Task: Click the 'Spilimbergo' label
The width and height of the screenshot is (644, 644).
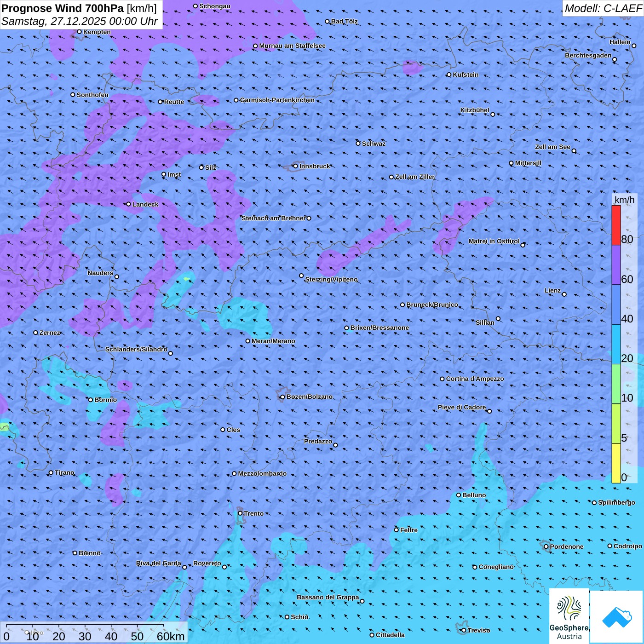Action: click(x=616, y=502)
